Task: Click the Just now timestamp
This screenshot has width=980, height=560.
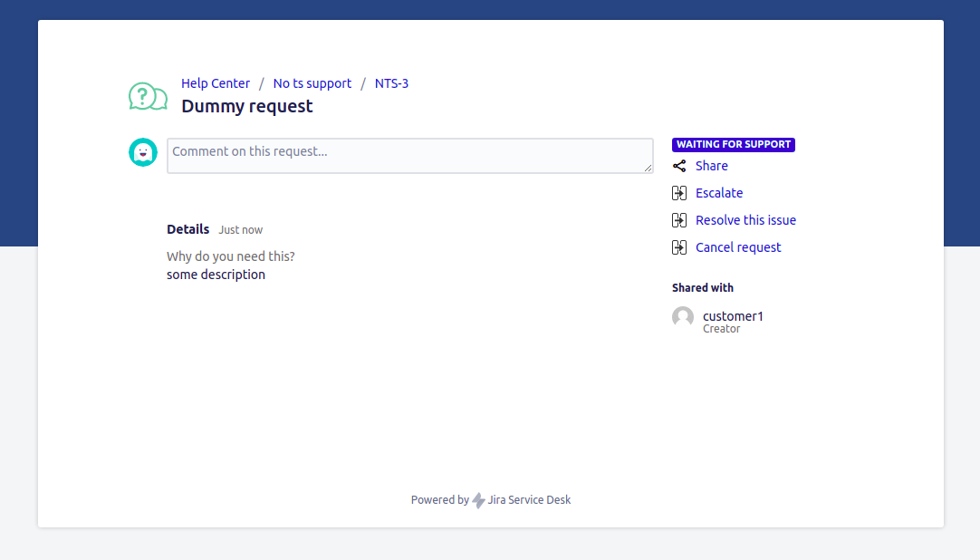Action: [x=241, y=230]
